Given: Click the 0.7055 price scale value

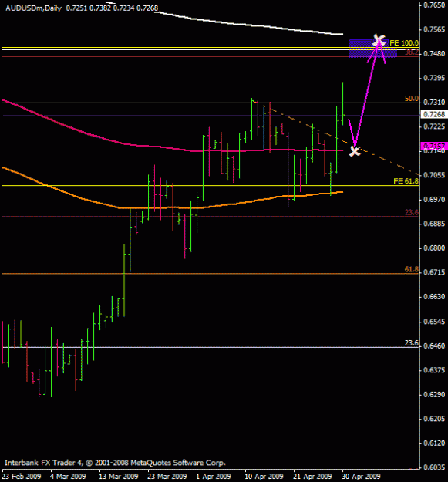Looking at the screenshot, I should click(x=434, y=175).
